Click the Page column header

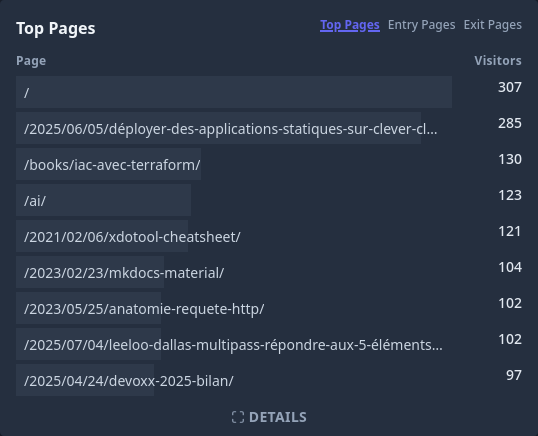31,61
